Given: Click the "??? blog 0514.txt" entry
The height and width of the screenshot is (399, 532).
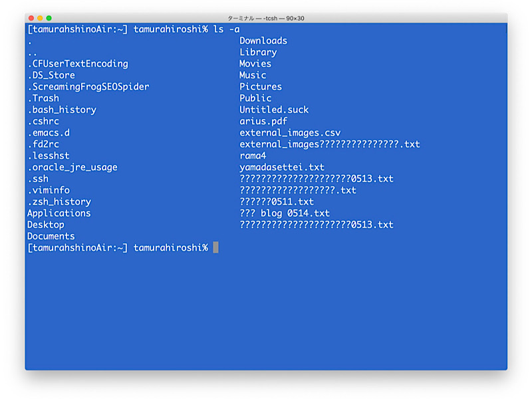Looking at the screenshot, I should click(285, 213).
